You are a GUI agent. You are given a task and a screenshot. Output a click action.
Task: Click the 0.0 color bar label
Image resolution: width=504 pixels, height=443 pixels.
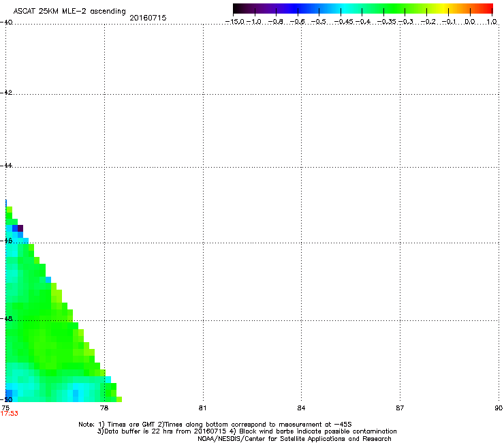(470, 22)
